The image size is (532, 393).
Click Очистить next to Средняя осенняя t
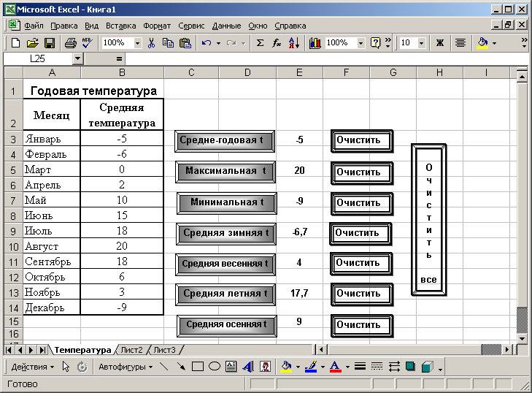click(x=362, y=325)
